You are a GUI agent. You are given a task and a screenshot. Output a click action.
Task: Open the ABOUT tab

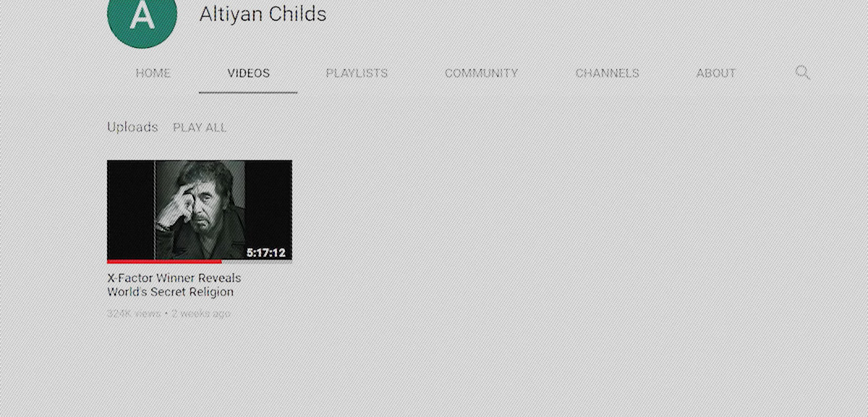[x=716, y=73]
